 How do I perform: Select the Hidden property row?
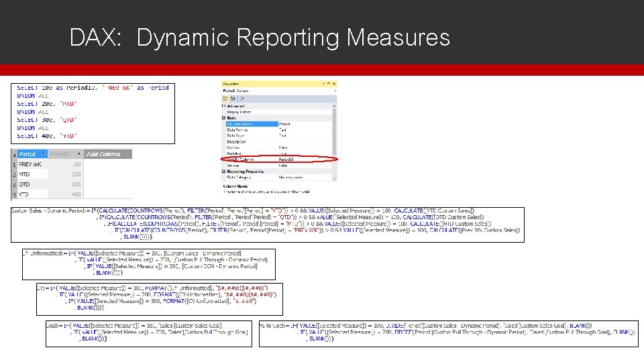pos(278,147)
